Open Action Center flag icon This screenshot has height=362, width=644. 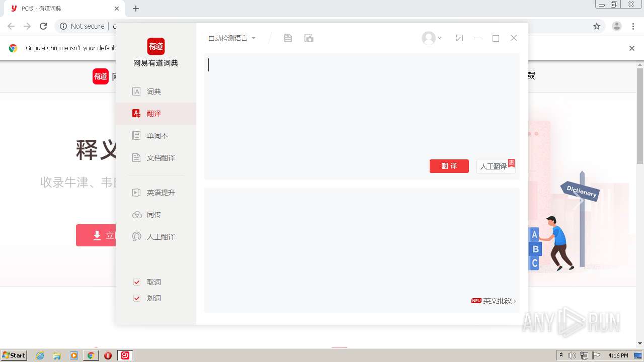tap(596, 355)
